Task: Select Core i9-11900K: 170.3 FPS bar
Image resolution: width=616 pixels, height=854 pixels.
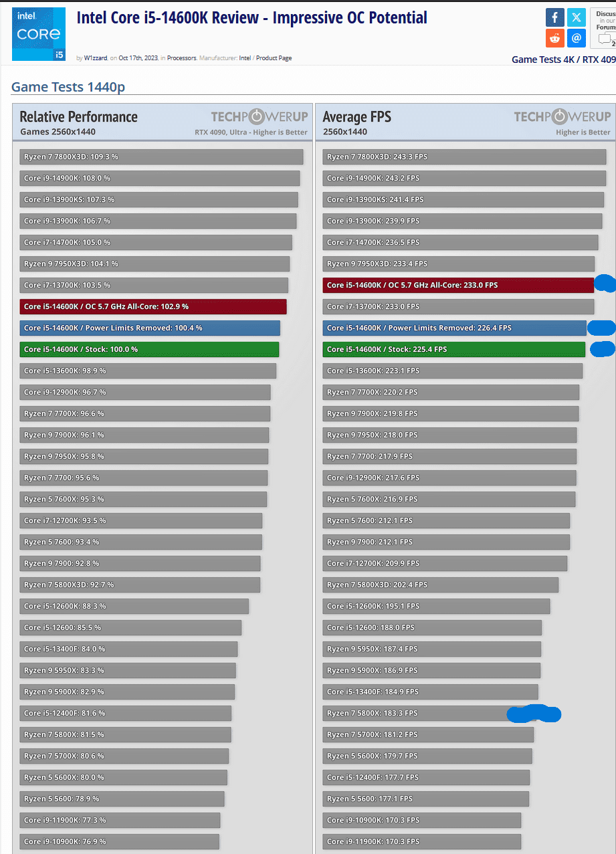Action: [422, 841]
